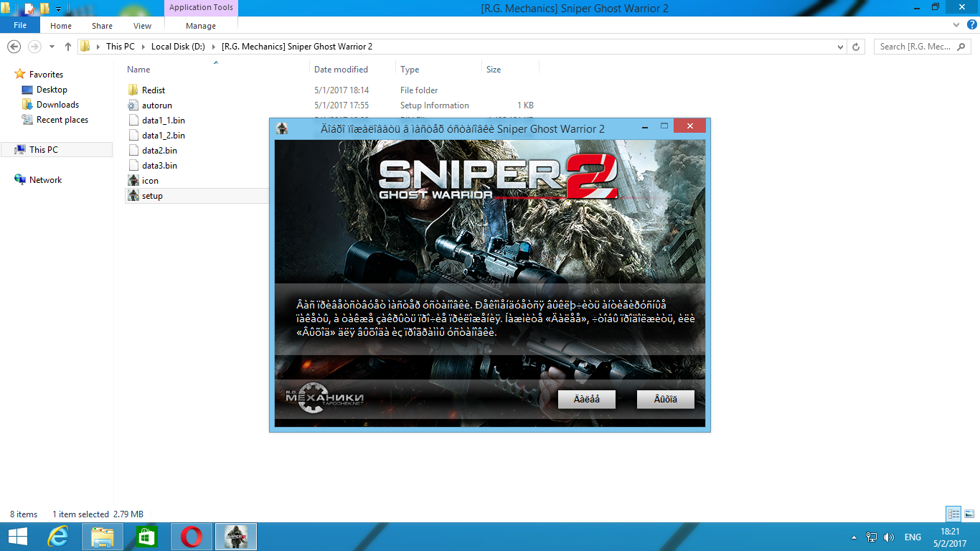Viewport: 980px width, 551px height.
Task: Refresh the current folder view
Action: (x=856, y=47)
